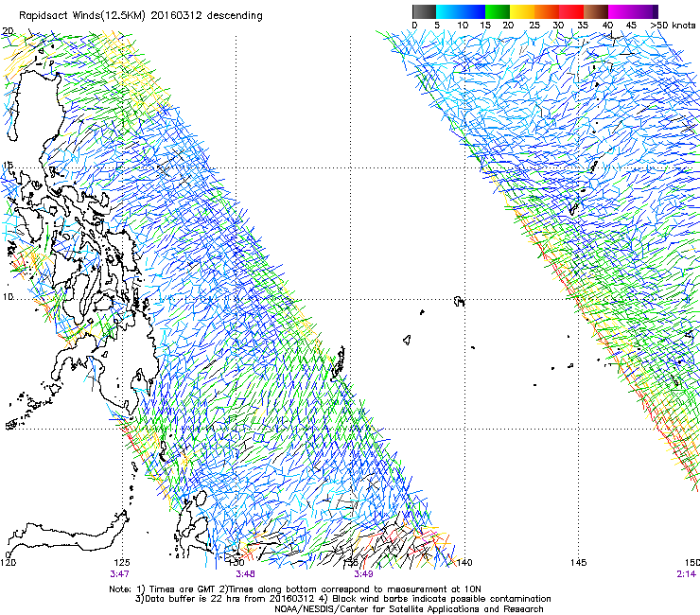The height and width of the screenshot is (615, 700).
Task: Click latitude axis label '20' beside the map
Action: pyautogui.click(x=8, y=31)
